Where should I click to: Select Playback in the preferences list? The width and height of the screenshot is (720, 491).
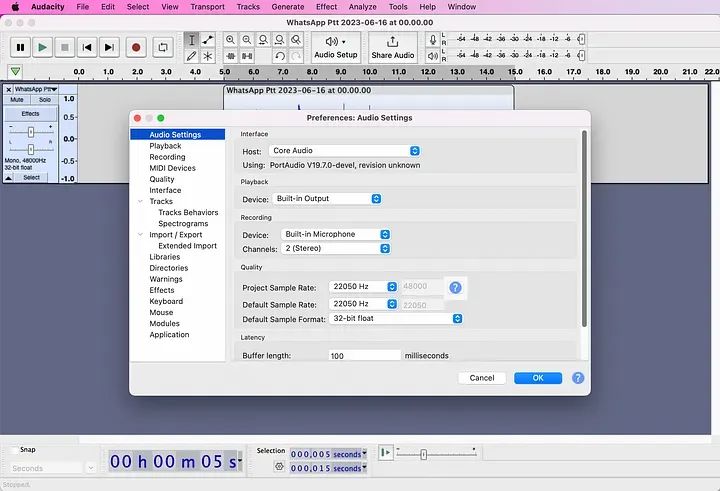point(165,146)
